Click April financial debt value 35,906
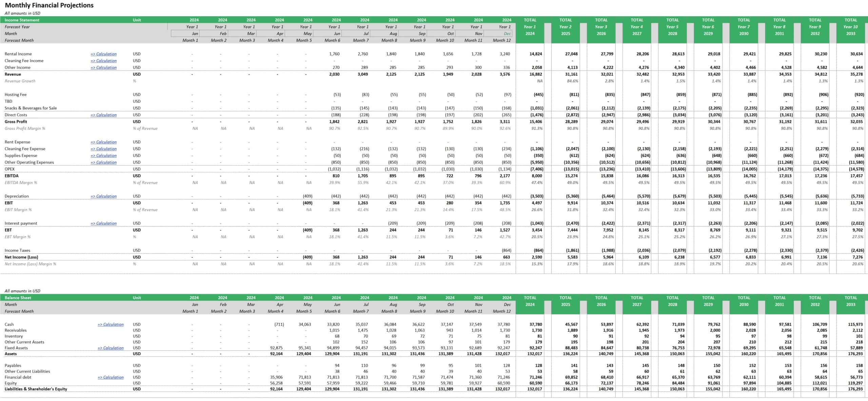This screenshot has width=868, height=401. coord(277,377)
